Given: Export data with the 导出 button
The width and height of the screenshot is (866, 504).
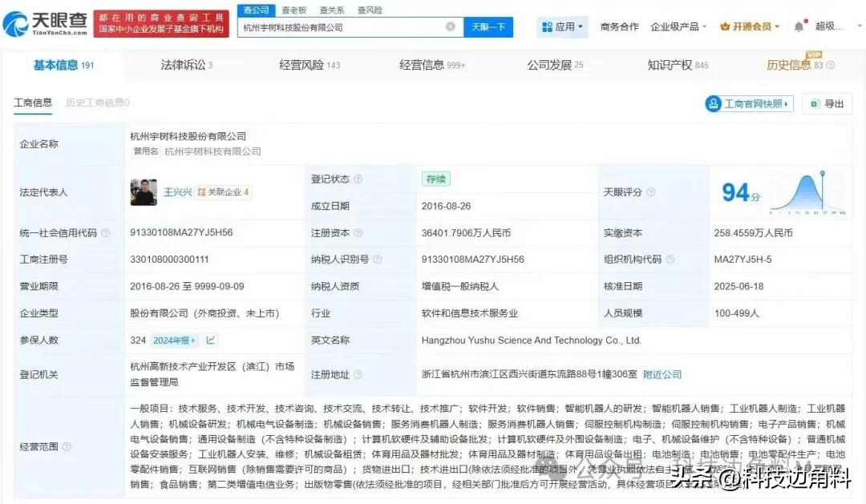Looking at the screenshot, I should point(828,104).
